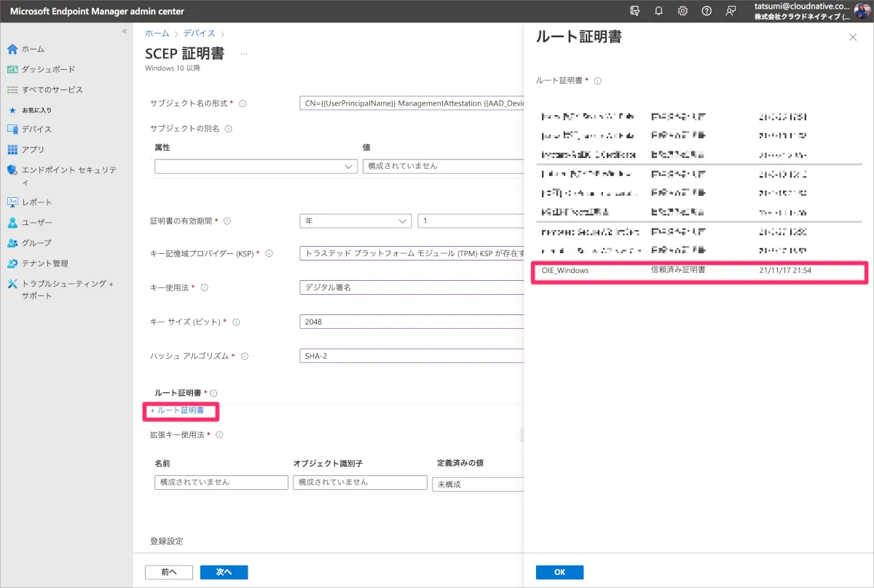Screen dimensions: 874x588
Task: Click the 名前 input field
Action: tap(221, 482)
